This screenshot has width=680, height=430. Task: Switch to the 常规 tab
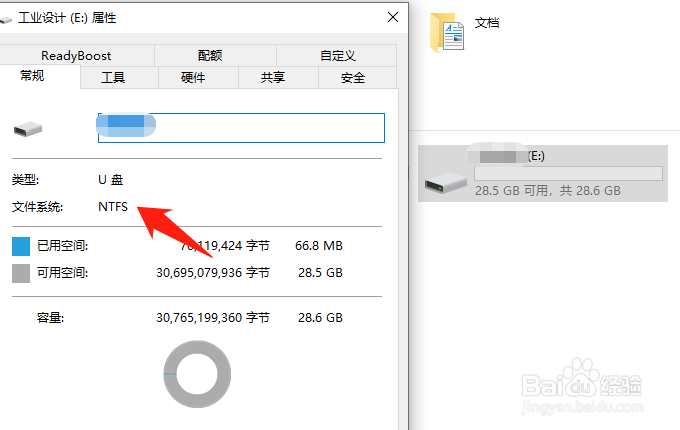coord(33,76)
